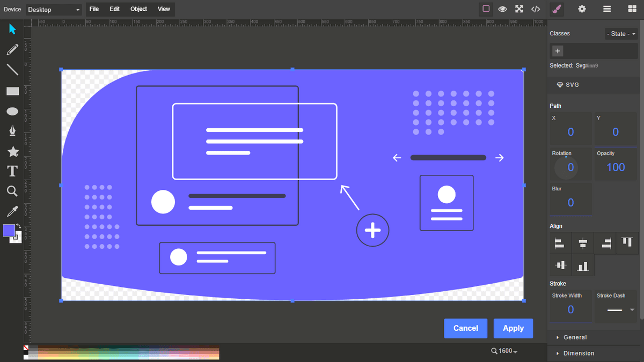Screen dimensions: 644x362
Task: Open the editor settings gear
Action: pyautogui.click(x=582, y=9)
